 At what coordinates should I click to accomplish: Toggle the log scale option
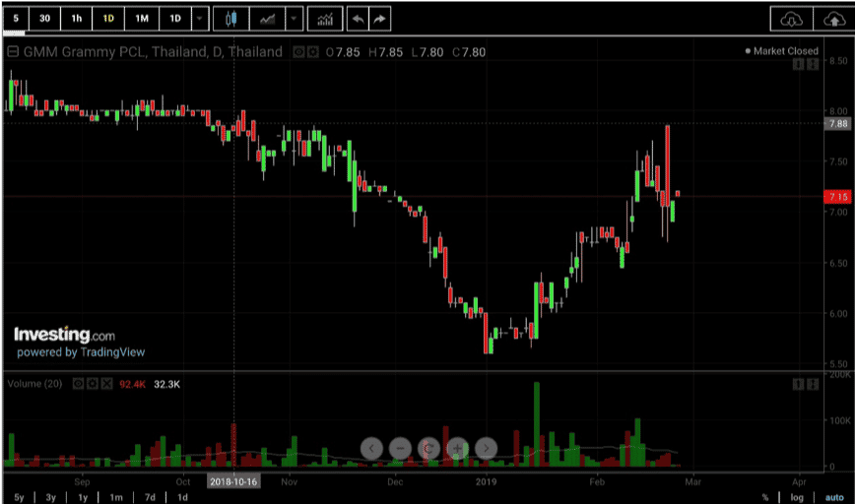[x=797, y=497]
